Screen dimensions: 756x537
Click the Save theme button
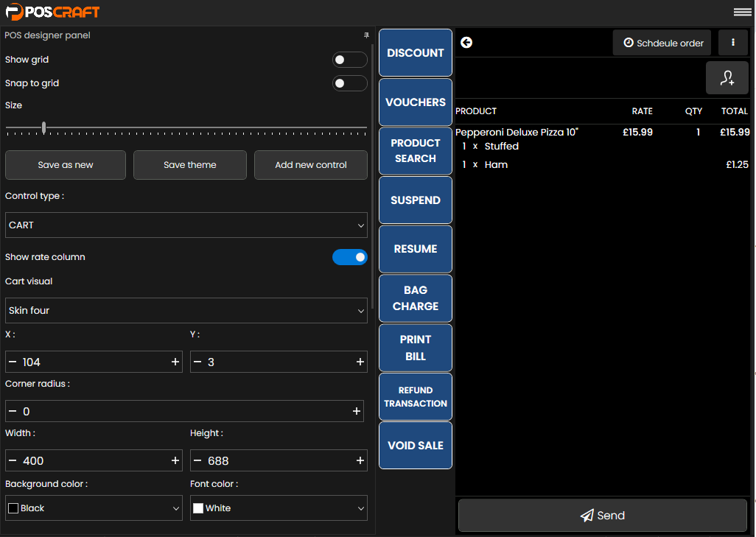(189, 165)
